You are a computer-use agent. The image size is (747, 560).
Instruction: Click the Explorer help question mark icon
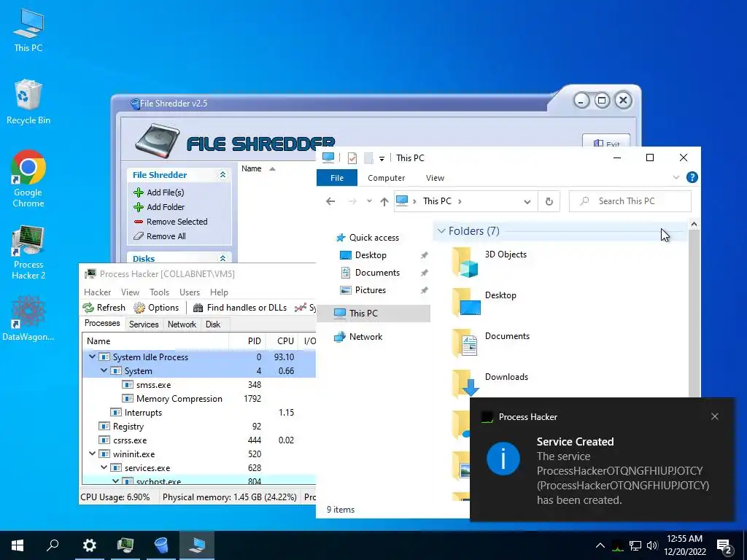(692, 178)
